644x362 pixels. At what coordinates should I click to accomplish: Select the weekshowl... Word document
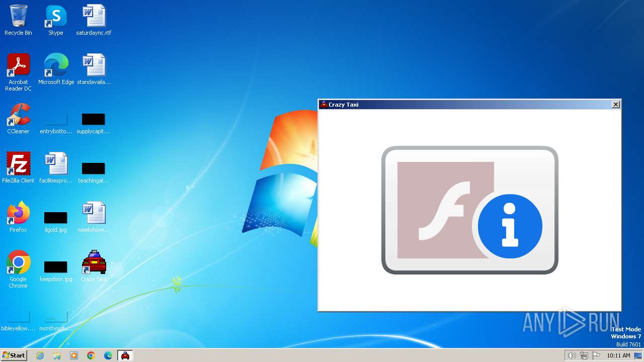point(94,217)
